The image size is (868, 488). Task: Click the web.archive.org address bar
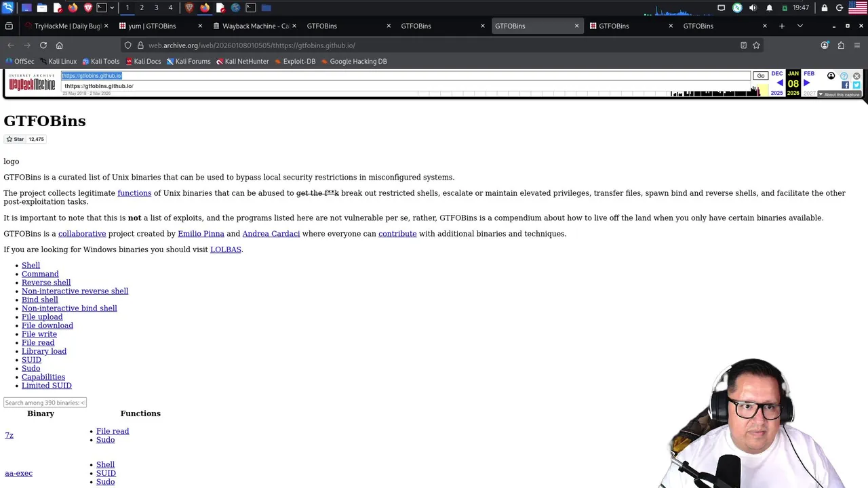pyautogui.click(x=441, y=45)
